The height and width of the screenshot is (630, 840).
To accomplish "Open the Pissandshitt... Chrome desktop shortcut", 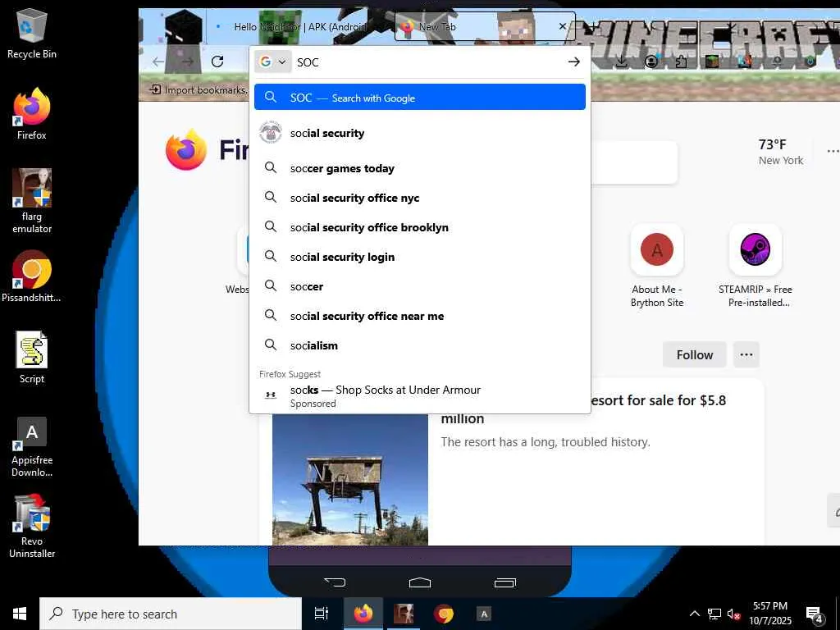I will (x=32, y=276).
